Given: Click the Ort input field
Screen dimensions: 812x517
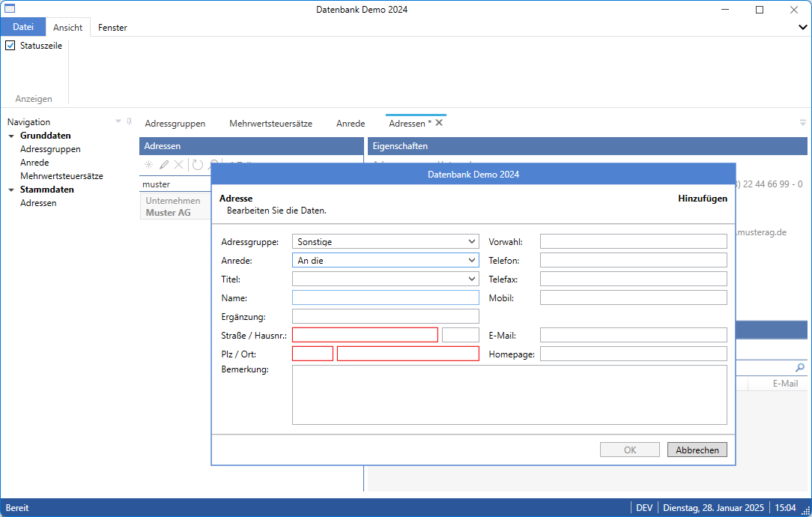Looking at the screenshot, I should (x=408, y=354).
